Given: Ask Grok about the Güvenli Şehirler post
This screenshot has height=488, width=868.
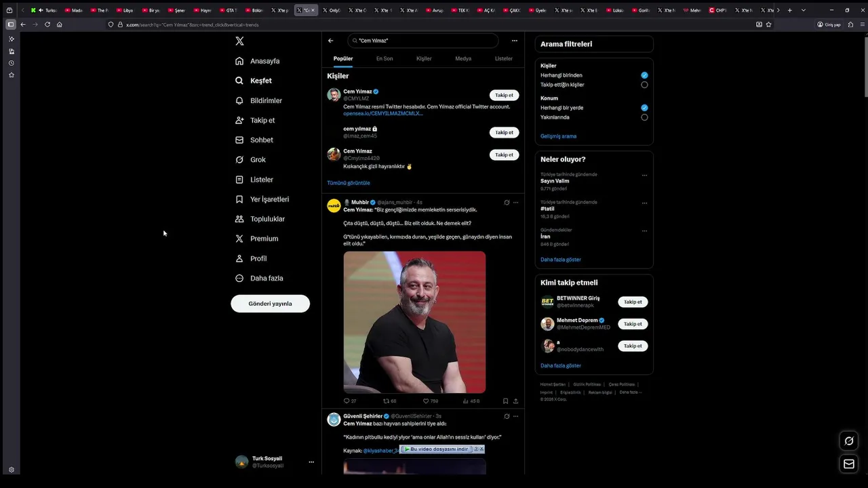Looking at the screenshot, I should (x=507, y=416).
